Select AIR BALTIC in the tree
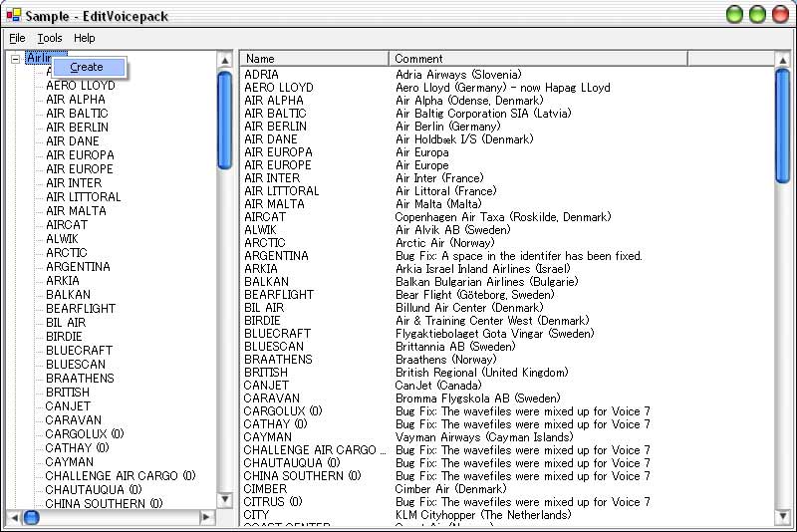Screen dimensions: 797x532 (77, 114)
